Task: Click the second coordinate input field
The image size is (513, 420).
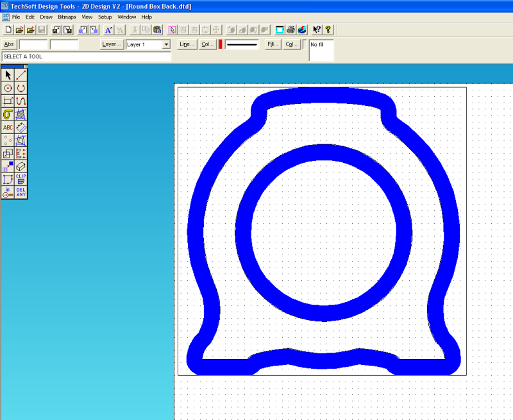Action: pyautogui.click(x=64, y=44)
